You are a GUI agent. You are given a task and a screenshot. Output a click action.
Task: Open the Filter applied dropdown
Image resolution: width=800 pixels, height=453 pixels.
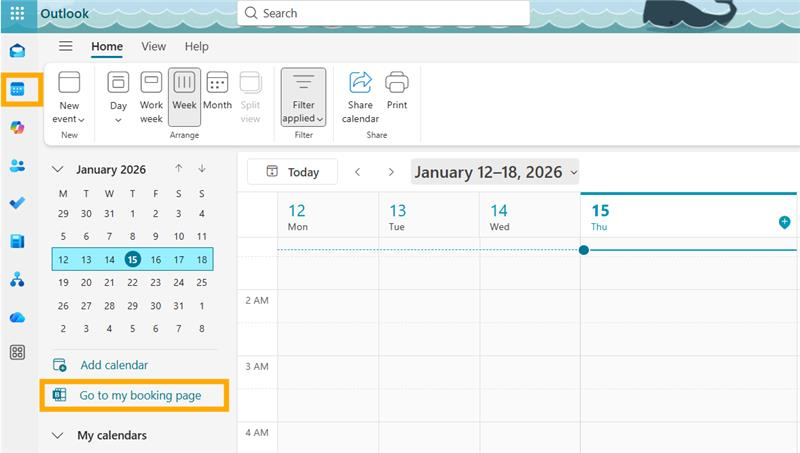303,97
